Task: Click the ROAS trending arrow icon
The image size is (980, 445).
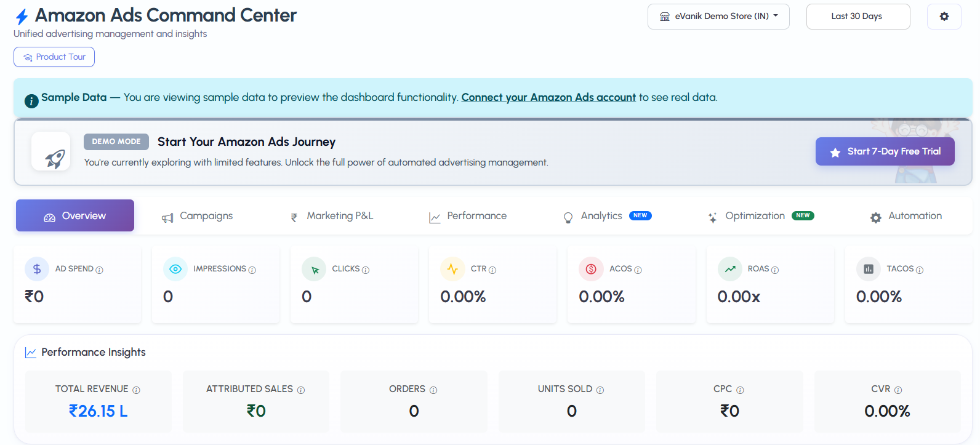Action: pyautogui.click(x=730, y=269)
